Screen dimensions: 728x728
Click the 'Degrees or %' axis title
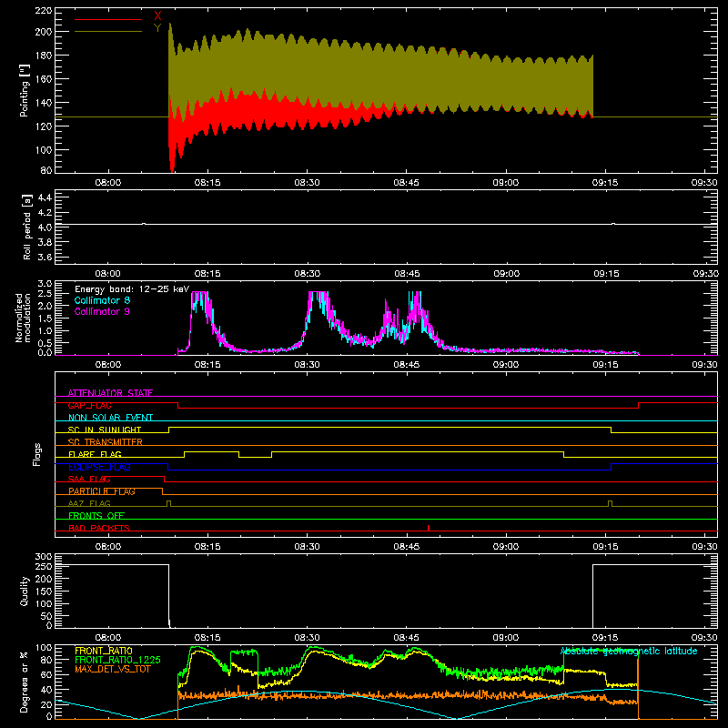click(25, 682)
